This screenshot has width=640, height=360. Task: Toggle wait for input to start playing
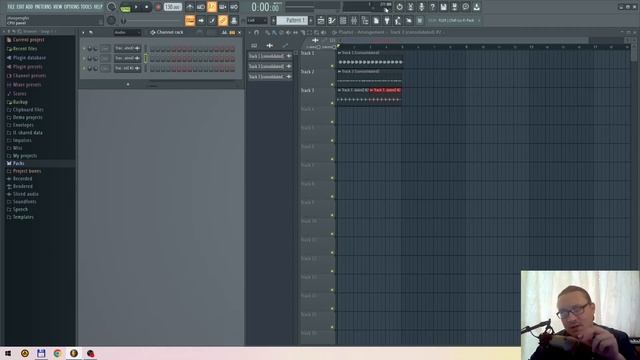pyautogui.click(x=201, y=7)
